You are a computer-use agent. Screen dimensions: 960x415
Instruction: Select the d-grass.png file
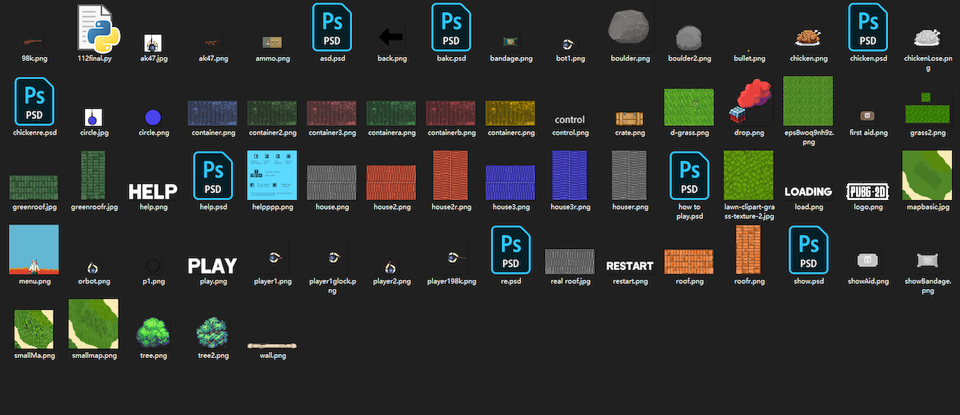[689, 107]
